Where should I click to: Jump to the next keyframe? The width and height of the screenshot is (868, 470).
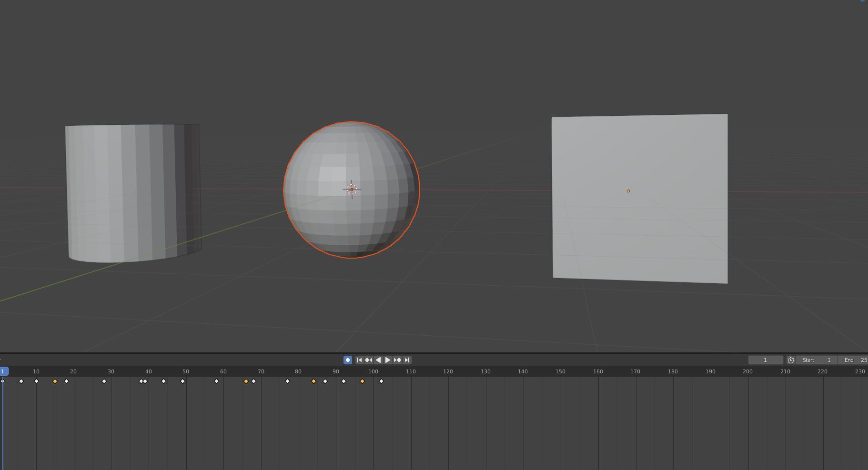coord(397,360)
